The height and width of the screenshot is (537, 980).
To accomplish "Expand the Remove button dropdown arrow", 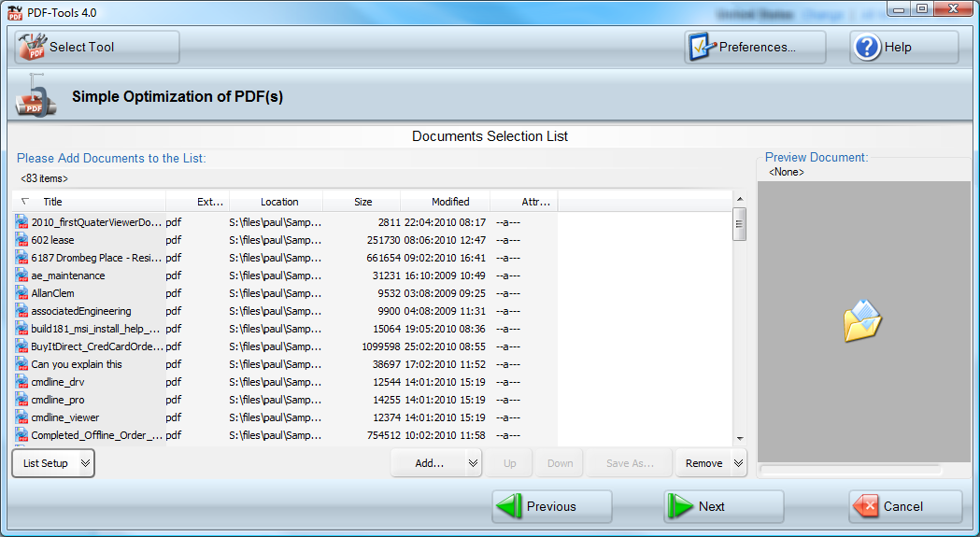I will point(739,463).
